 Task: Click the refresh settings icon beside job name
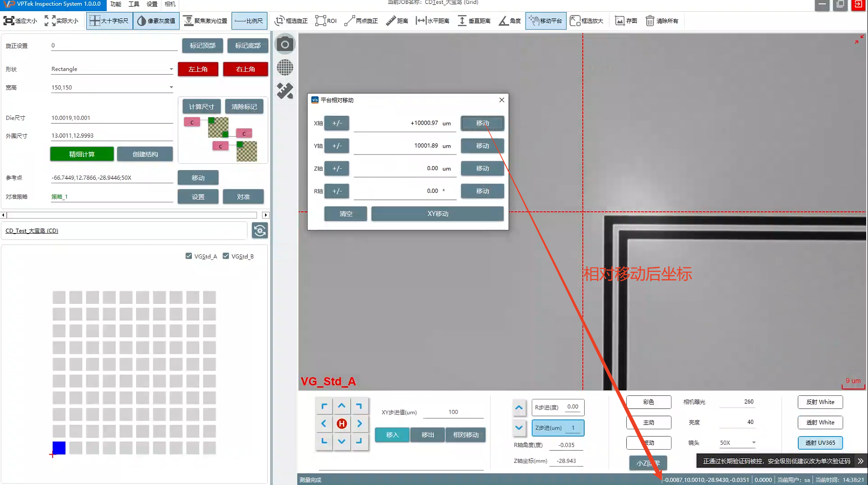(260, 231)
